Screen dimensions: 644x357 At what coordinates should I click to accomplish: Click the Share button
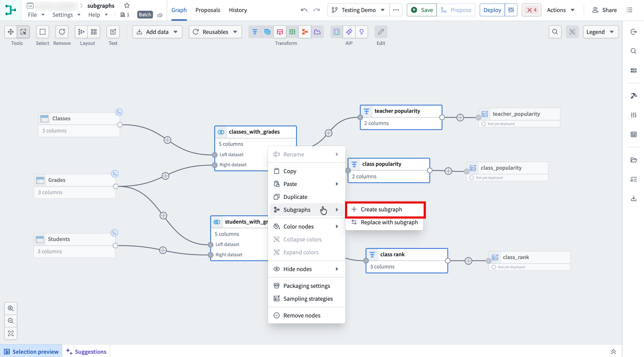604,10
